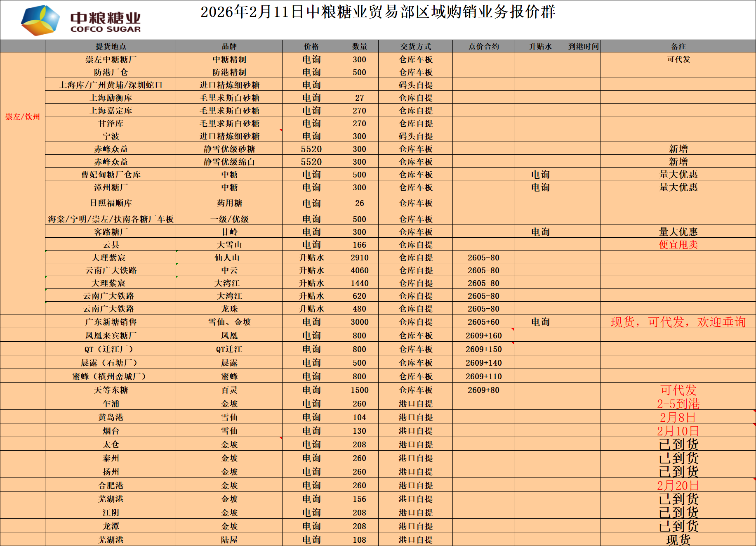The height and width of the screenshot is (546, 756).
Task: Select the 药用糖 brand cell
Action: (229, 203)
